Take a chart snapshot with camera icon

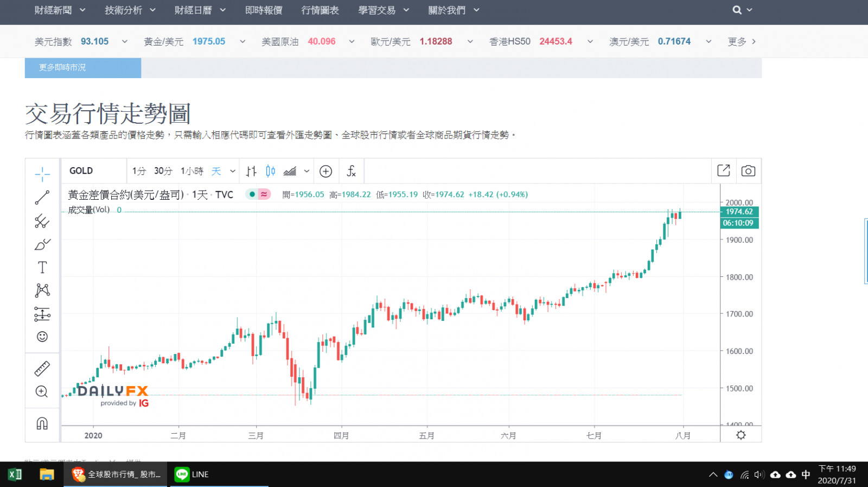748,171
